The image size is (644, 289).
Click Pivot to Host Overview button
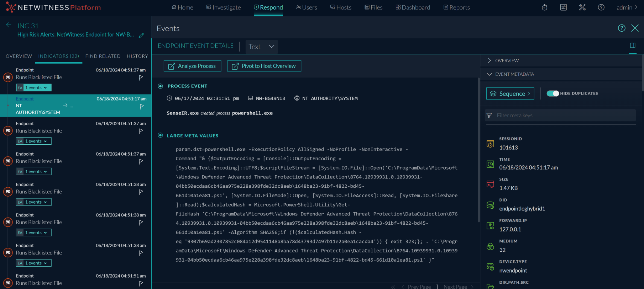click(264, 66)
